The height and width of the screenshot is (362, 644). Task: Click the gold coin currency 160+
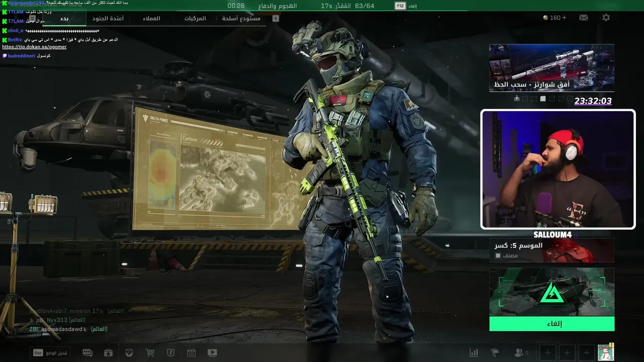(555, 18)
